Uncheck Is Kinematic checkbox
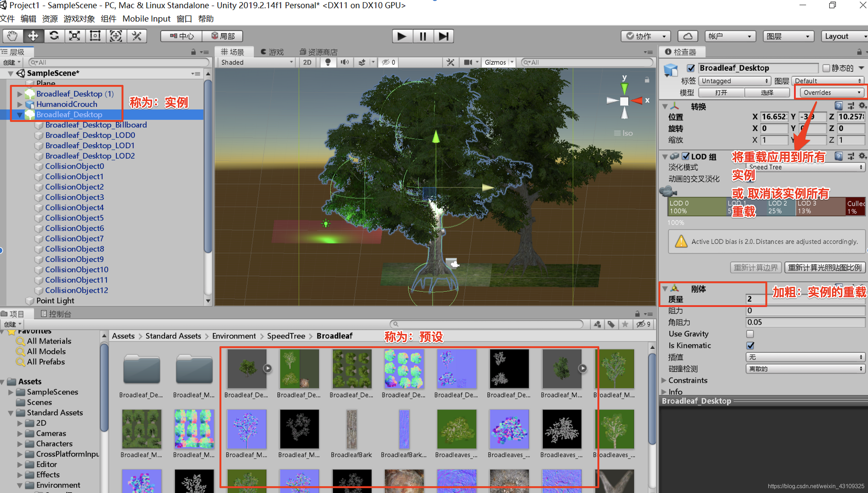868x493 pixels. pyautogui.click(x=750, y=346)
